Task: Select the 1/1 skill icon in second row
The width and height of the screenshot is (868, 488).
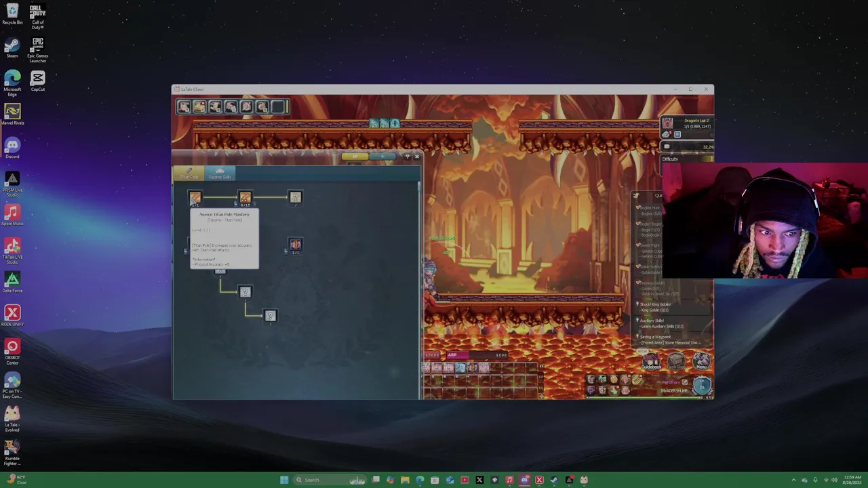Action: (295, 244)
